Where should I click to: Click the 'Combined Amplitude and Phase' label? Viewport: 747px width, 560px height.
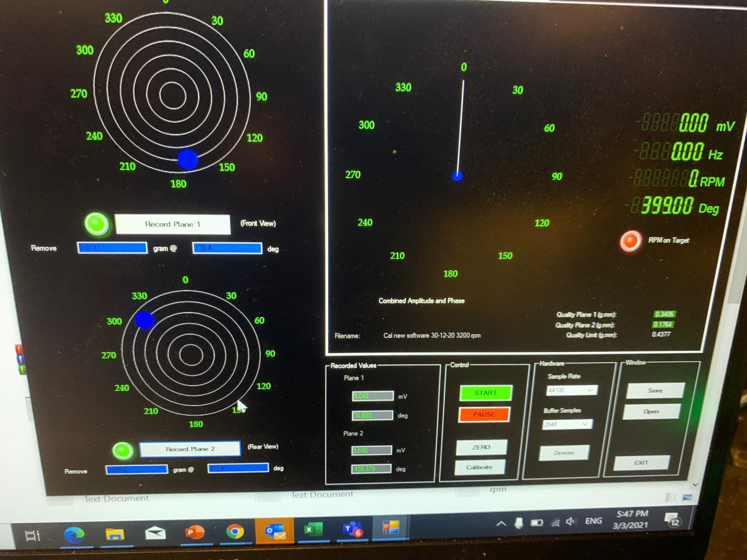click(422, 301)
